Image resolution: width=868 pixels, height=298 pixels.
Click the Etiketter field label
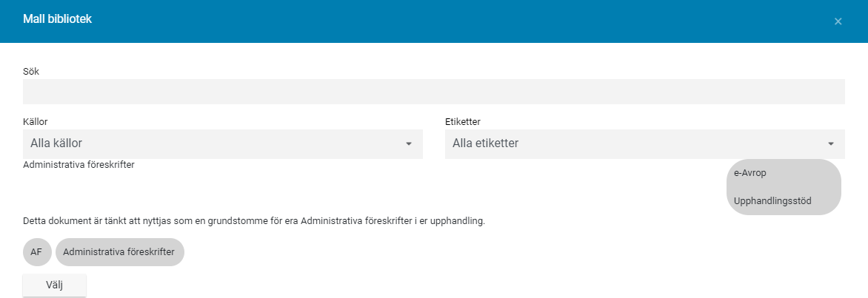[463, 121]
